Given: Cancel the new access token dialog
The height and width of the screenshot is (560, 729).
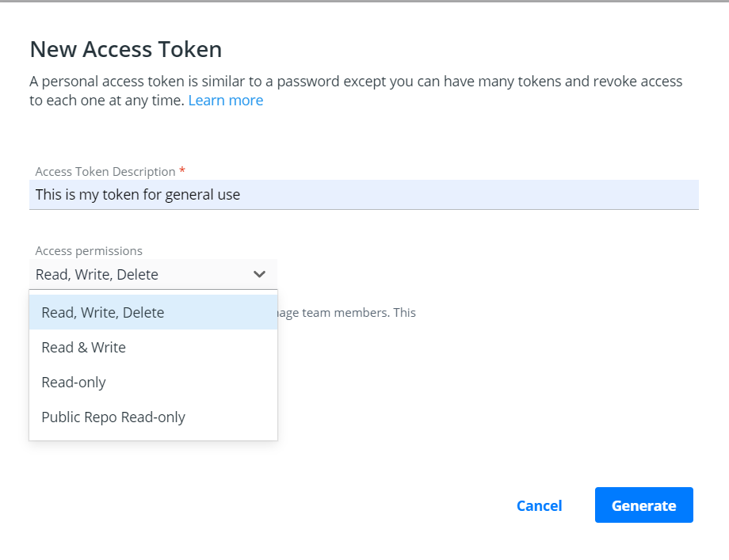Looking at the screenshot, I should (539, 505).
